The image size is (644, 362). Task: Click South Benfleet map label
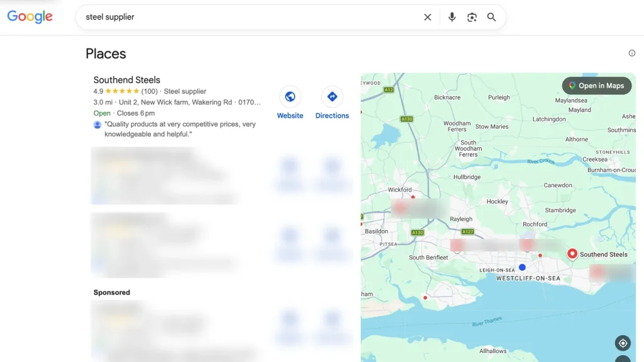click(x=428, y=257)
